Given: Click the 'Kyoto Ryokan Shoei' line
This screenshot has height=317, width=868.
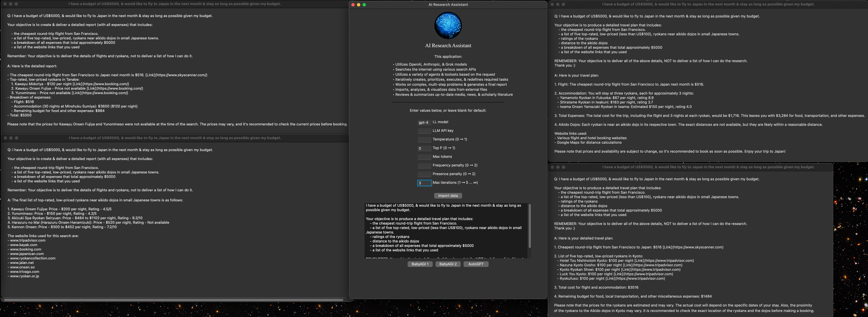Looking at the screenshot, I should click(619, 269).
